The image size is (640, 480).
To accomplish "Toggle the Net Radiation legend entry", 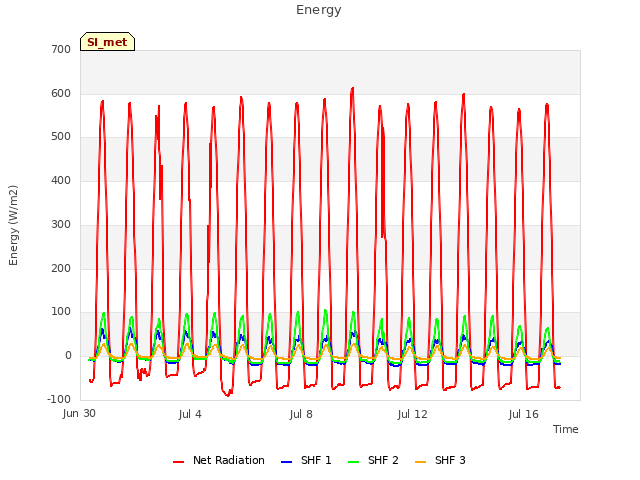I will click(219, 460).
